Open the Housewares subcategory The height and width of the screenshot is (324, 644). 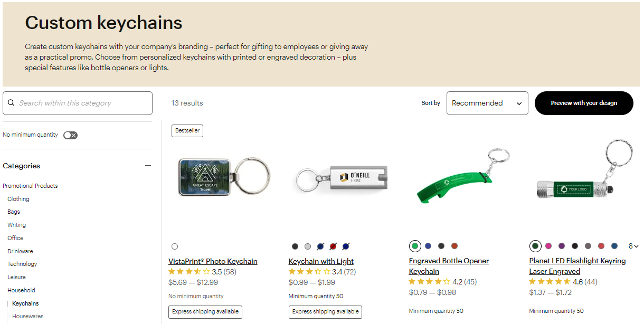[x=27, y=316]
